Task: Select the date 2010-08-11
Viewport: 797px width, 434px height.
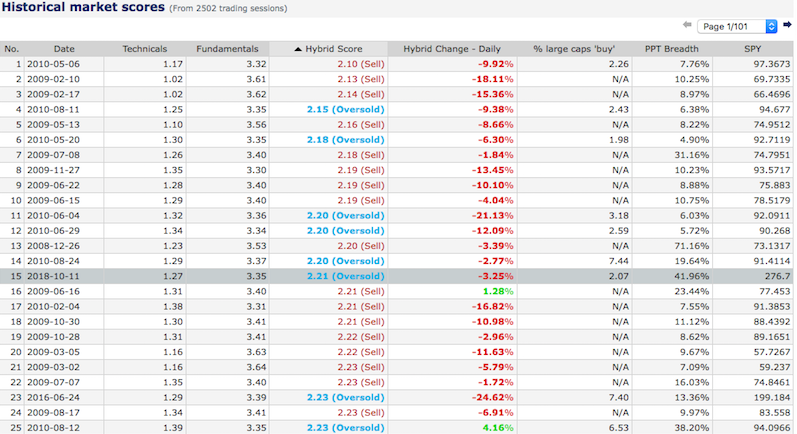Action: click(53, 110)
